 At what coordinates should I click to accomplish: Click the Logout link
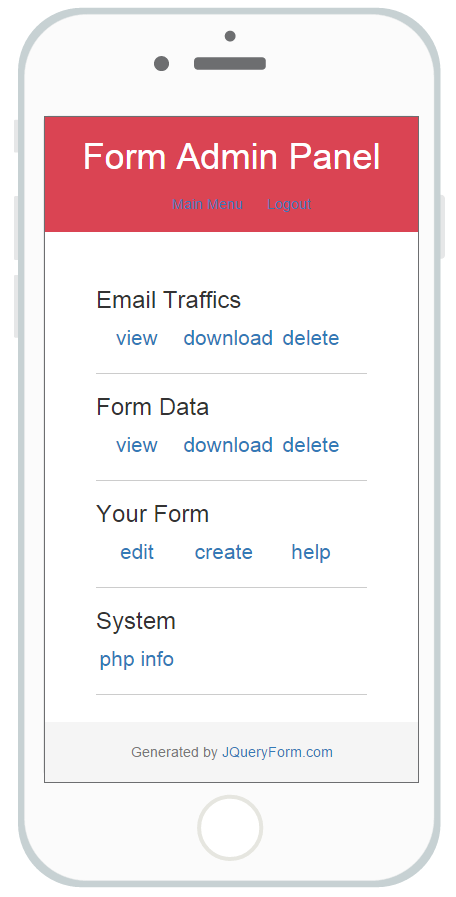coord(289,204)
